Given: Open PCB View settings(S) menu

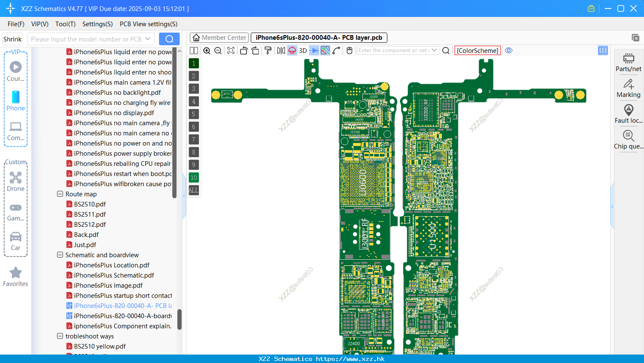Looking at the screenshot, I should pos(148,24).
